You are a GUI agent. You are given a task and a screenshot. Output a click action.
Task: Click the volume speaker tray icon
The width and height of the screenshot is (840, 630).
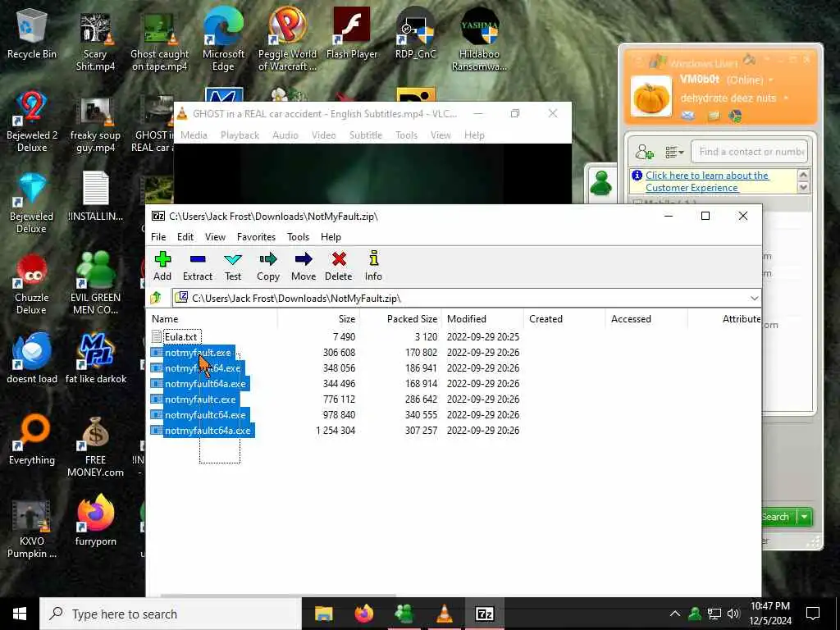(733, 614)
